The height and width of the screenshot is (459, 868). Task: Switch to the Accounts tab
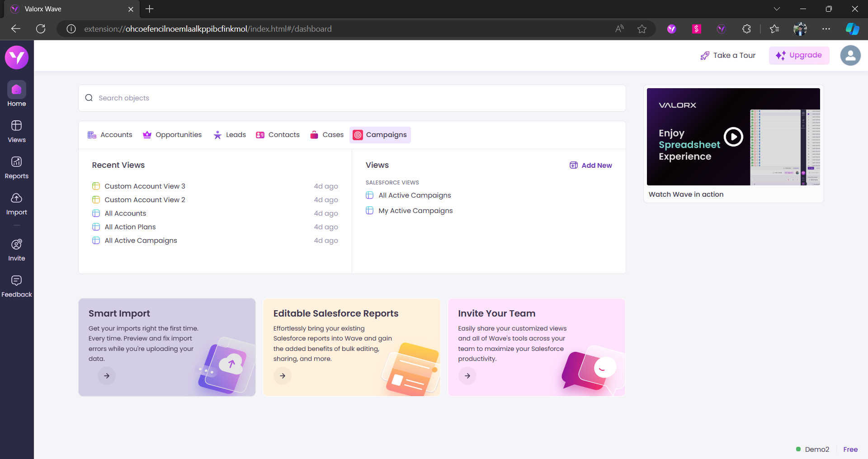pos(110,135)
